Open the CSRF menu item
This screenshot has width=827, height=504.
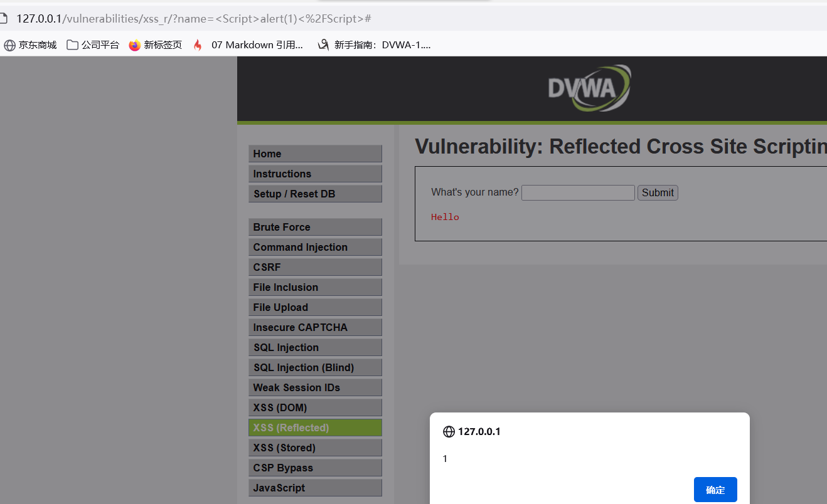pos(315,267)
